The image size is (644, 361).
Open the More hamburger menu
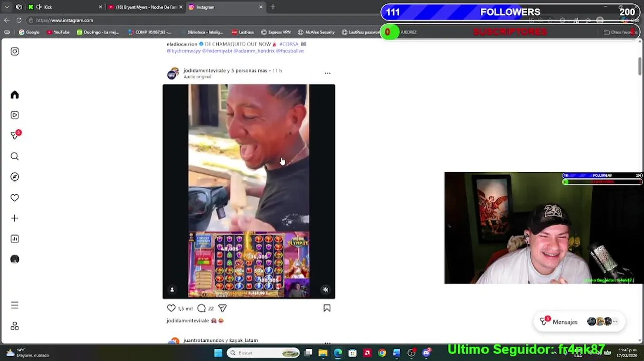[x=15, y=305]
